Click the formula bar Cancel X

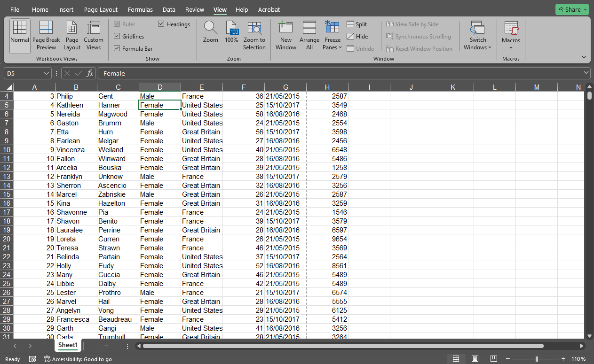click(x=67, y=73)
